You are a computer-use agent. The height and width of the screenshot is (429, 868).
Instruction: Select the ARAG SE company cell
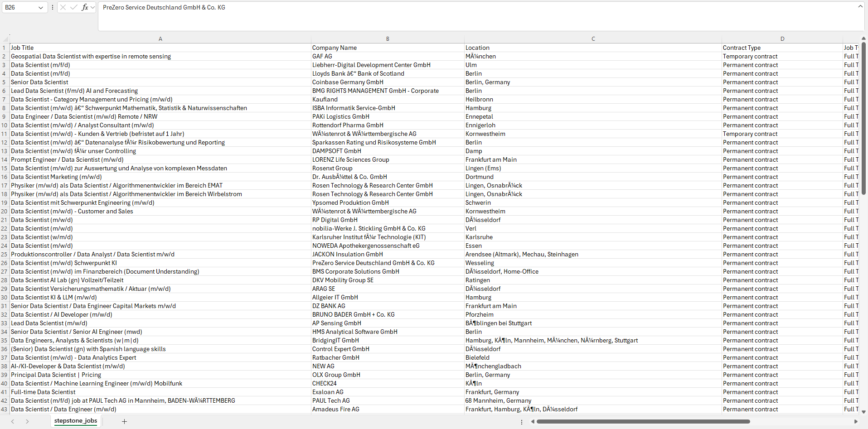click(388, 289)
